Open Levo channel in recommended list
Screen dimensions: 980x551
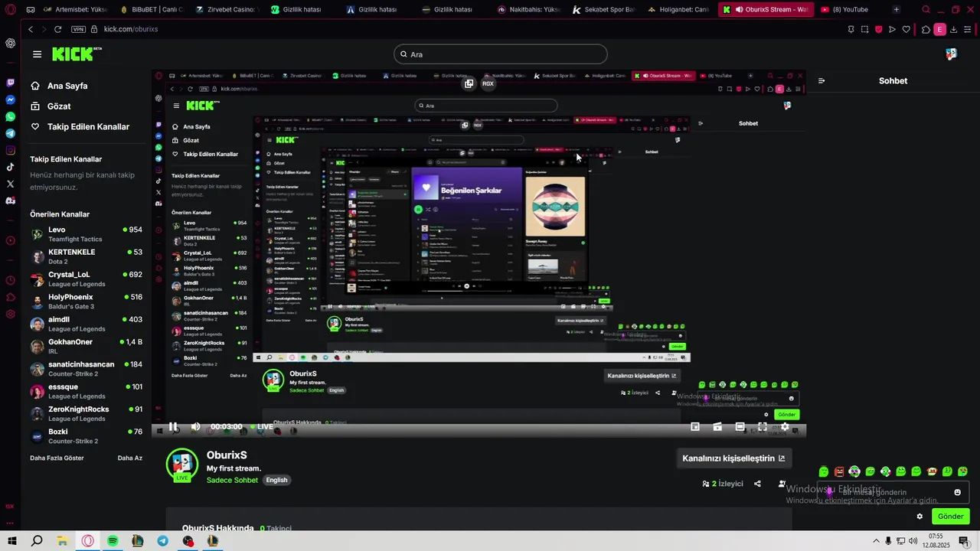click(x=87, y=234)
